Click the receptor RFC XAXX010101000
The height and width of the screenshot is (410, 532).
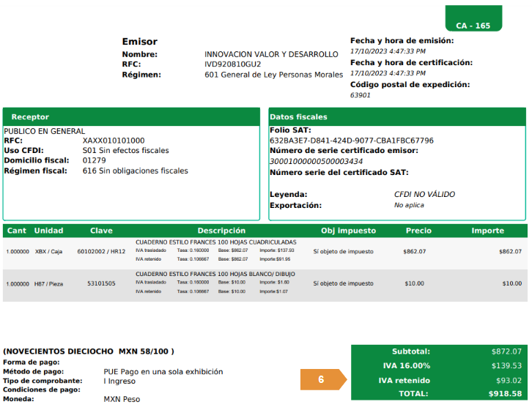114,141
